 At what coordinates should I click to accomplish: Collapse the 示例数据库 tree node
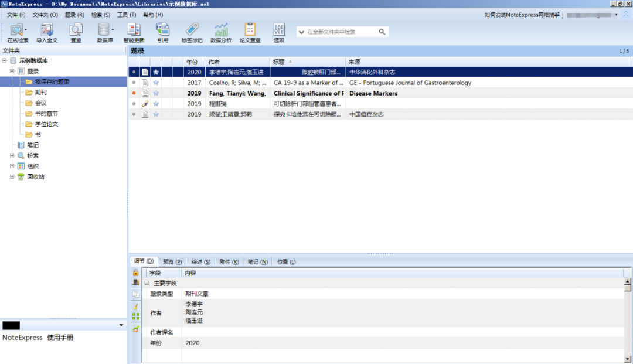tap(5, 60)
